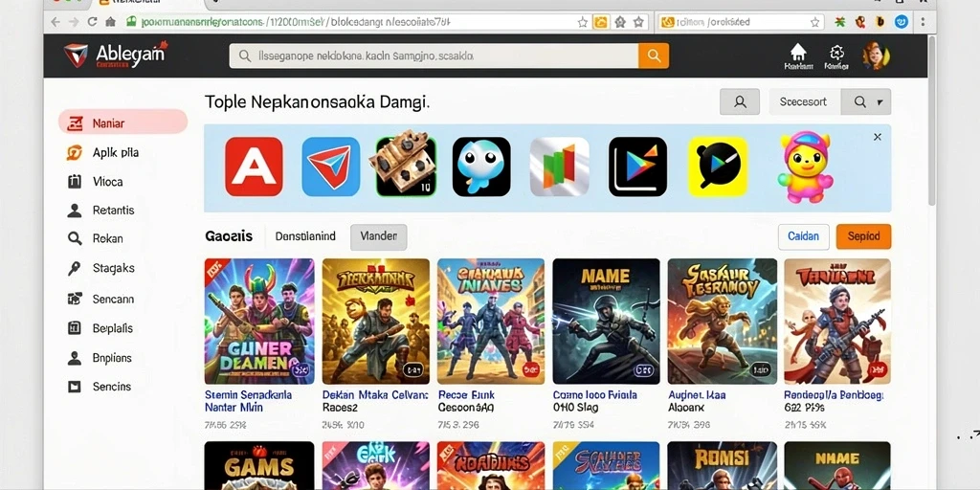Image resolution: width=980 pixels, height=490 pixels.
Task: Click the Coame looo Fviaila title link
Action: tap(595, 401)
